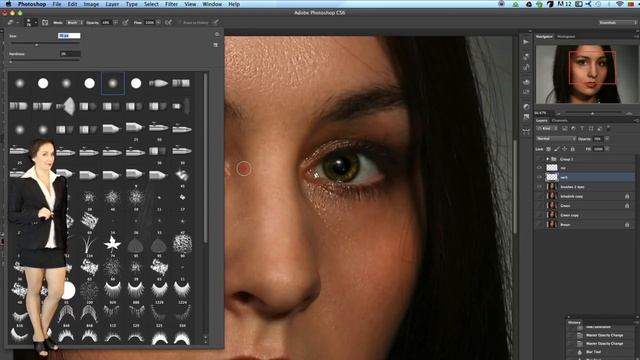
Task: Enable pressure for size icon after Erase to History
Action: coord(216,22)
